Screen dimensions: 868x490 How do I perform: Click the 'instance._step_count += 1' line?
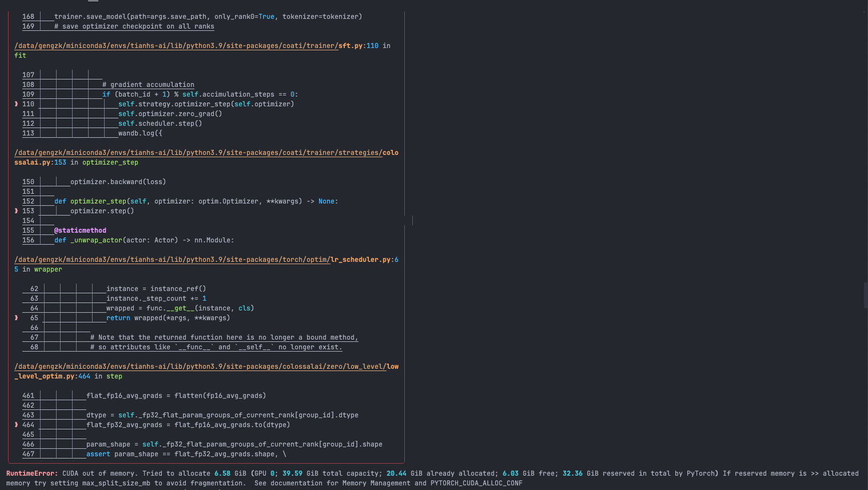tap(156, 298)
